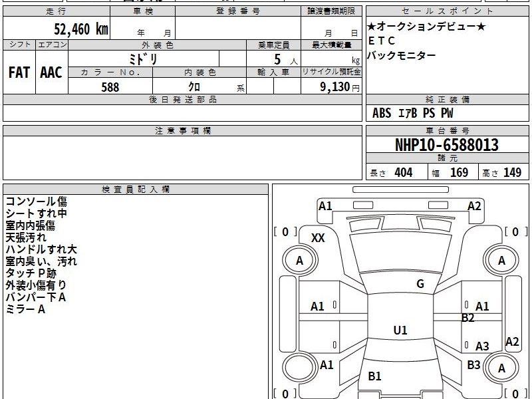Click the 車台番号 header
The height and width of the screenshot is (399, 532).
coord(447,130)
